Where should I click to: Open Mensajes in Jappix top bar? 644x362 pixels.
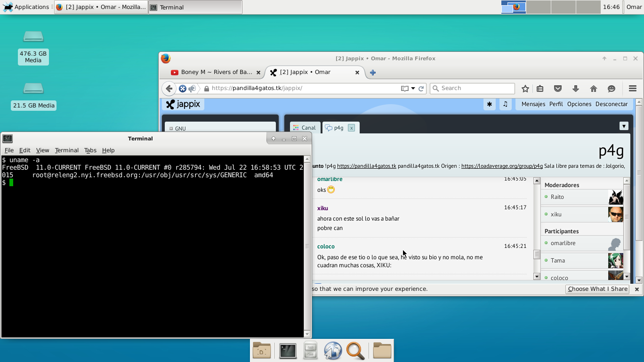[533, 104]
